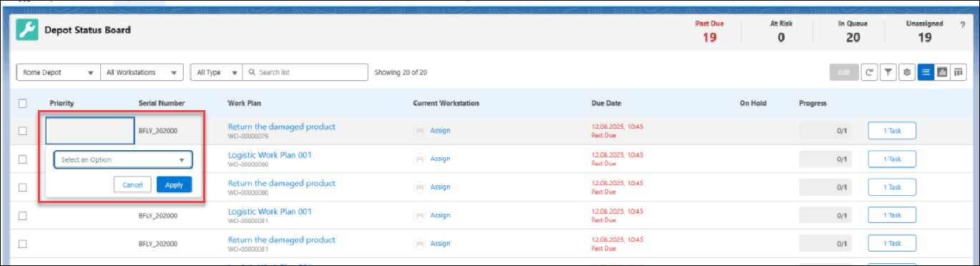This screenshot has width=980, height=266.
Task: Switch to list view icon
Action: 926,72
